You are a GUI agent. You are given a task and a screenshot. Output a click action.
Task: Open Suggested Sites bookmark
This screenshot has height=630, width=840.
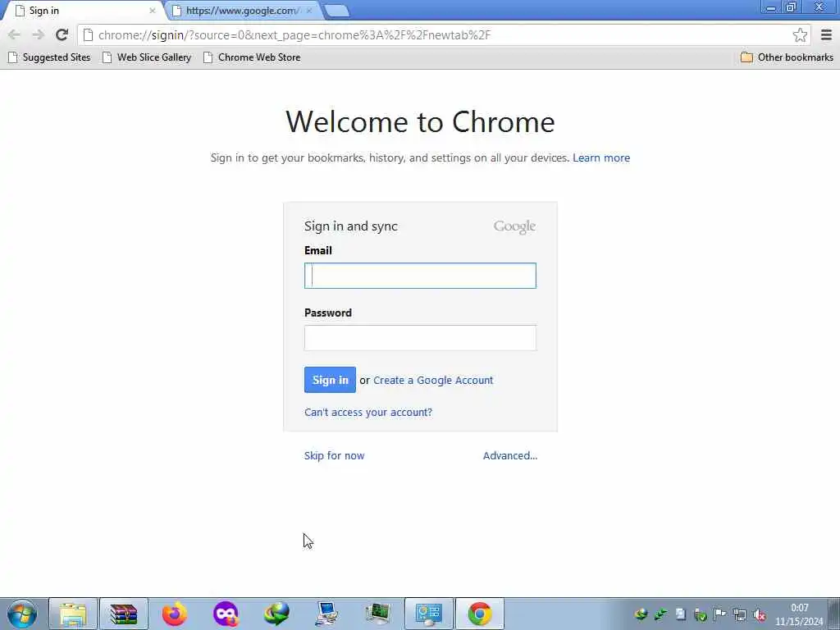pos(49,57)
